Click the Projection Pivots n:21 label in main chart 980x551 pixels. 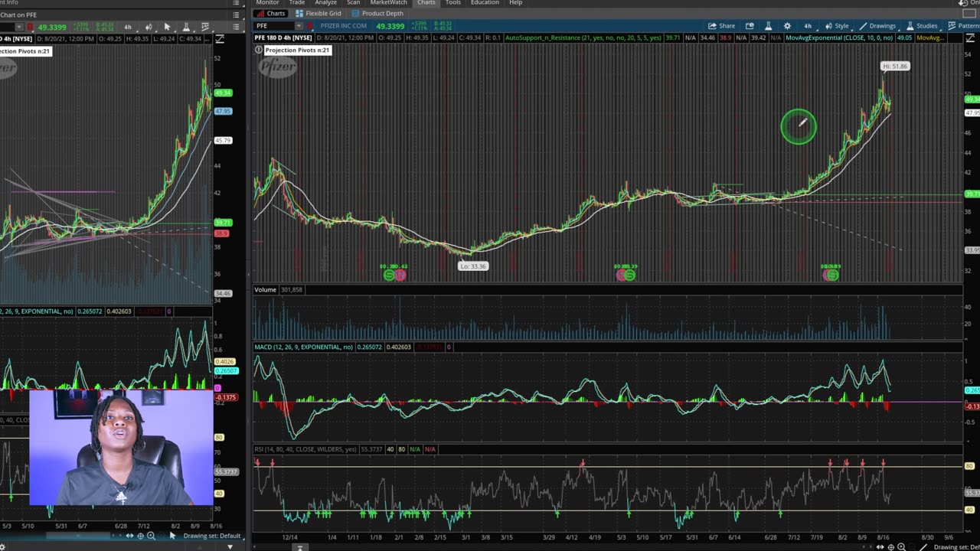297,50
